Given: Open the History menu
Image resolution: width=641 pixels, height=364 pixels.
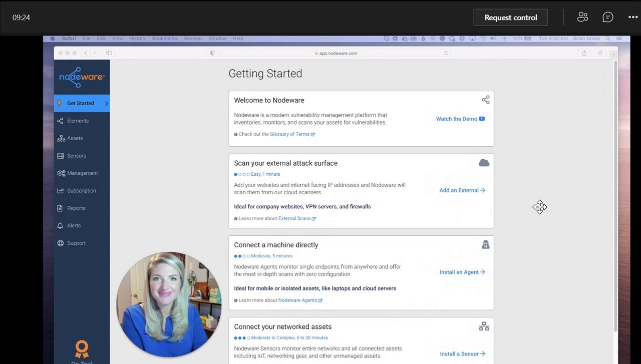Looking at the screenshot, I should (x=137, y=39).
